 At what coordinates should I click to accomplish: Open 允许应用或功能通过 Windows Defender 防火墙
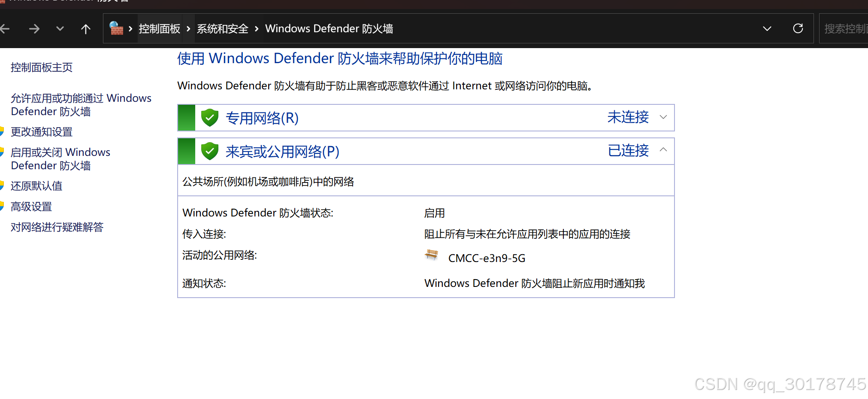81,105
